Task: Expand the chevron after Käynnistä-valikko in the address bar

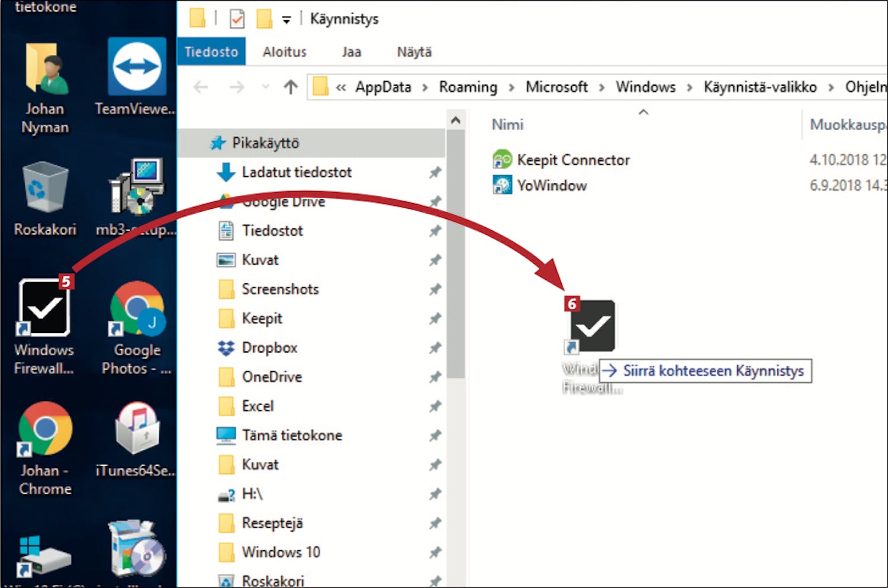Action: coord(831,88)
